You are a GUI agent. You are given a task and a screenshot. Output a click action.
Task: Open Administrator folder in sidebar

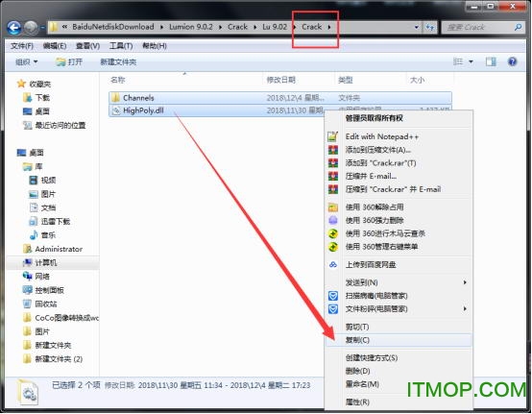(59, 249)
